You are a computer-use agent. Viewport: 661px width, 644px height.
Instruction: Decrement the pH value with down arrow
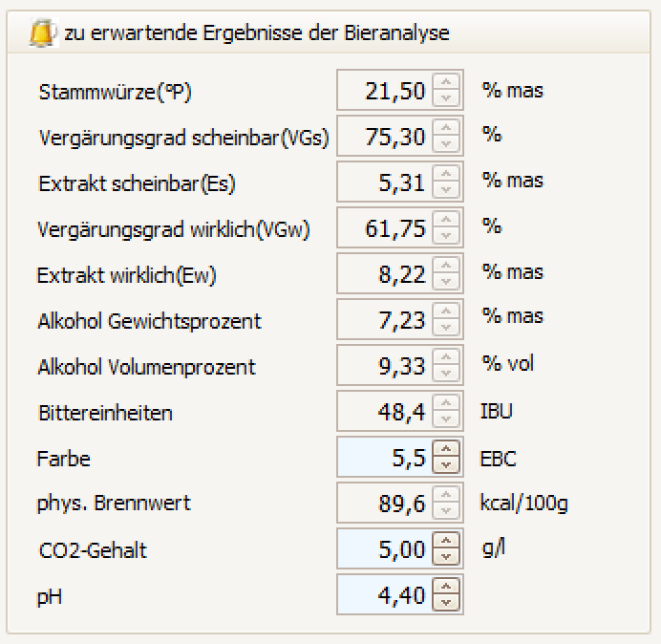(445, 602)
